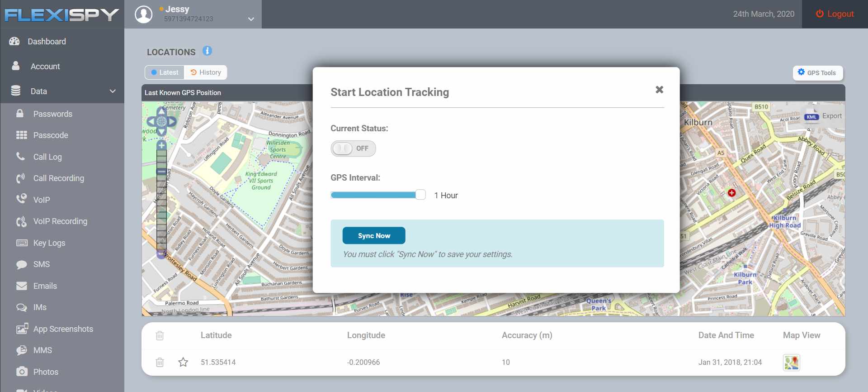Click the Passcode grid icon
The width and height of the screenshot is (868, 392).
click(x=21, y=135)
